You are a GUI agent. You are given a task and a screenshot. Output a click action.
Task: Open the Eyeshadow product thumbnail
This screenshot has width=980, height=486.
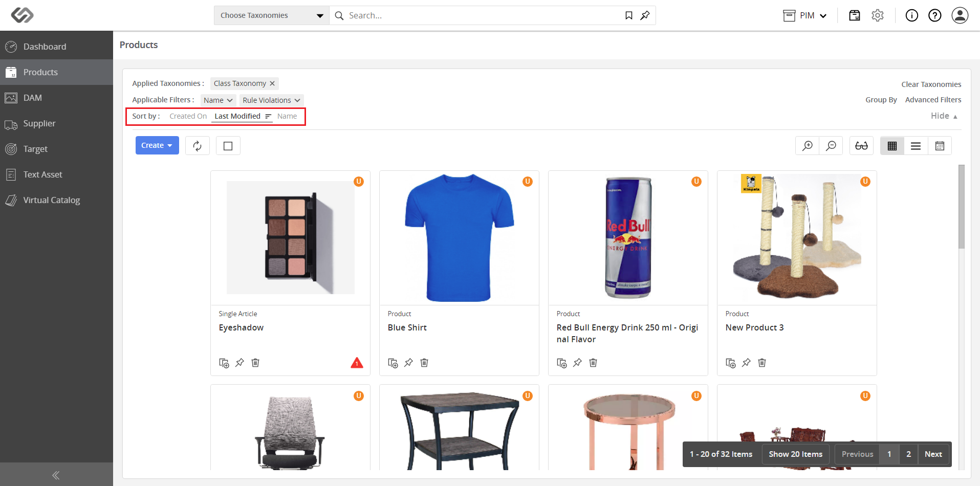[x=291, y=237]
